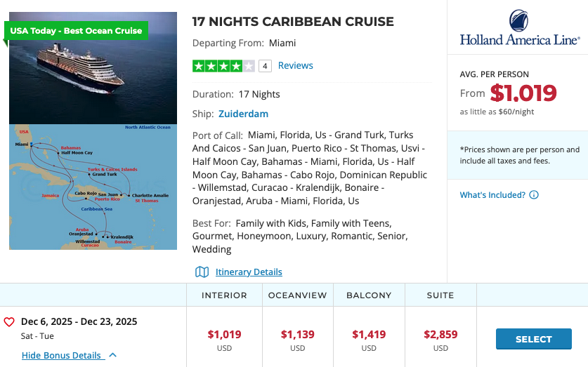Screen dimensions: 588x367
Task: Click the 17 Nights Caribbean Cruise title
Action: point(293,22)
